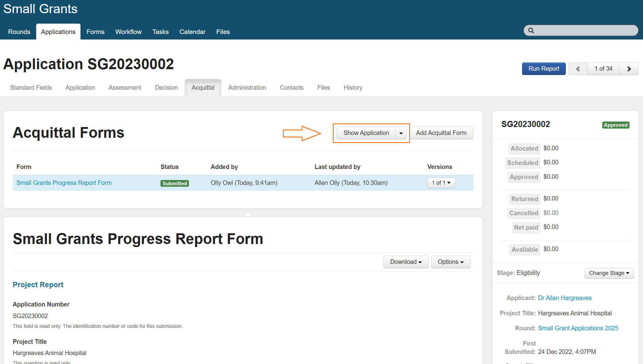Open applicant Dr Allan Hargreaves link
The image size is (643, 364).
pyautogui.click(x=565, y=298)
